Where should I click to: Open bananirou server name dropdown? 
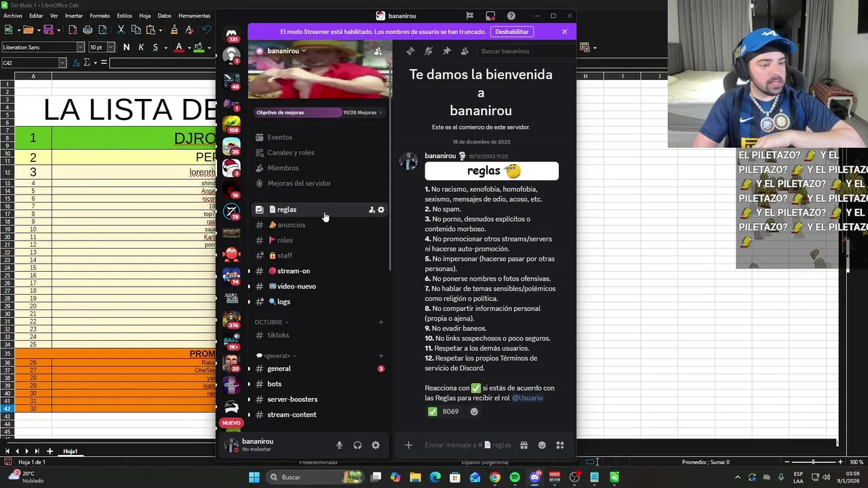286,51
